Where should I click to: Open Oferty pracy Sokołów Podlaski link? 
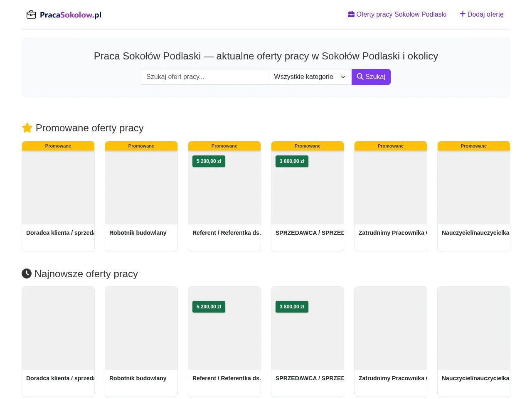(397, 14)
